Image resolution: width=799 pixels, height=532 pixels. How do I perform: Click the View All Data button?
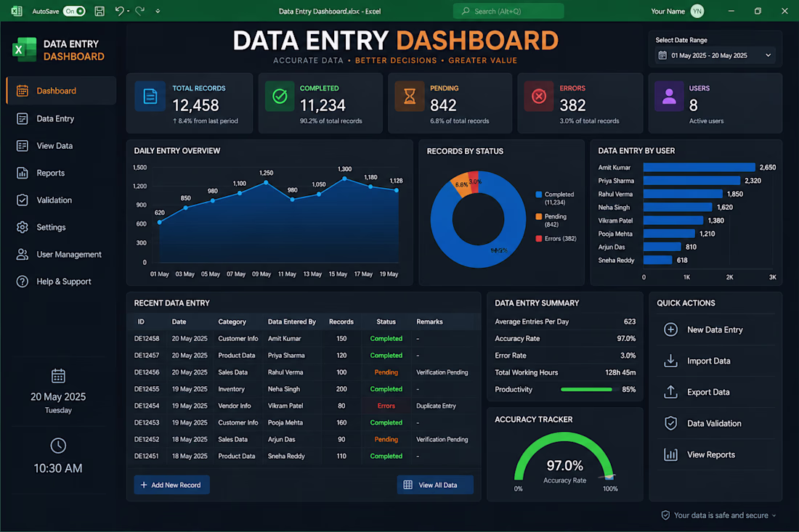[435, 485]
